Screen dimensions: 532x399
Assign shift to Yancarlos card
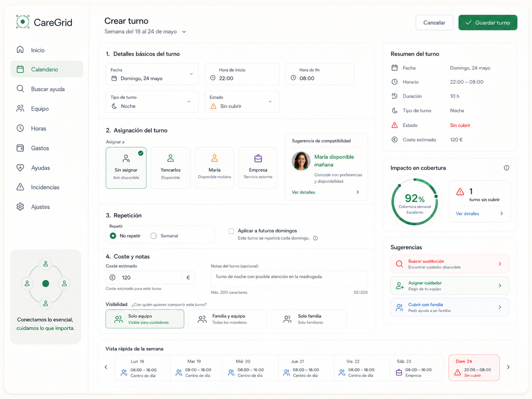pyautogui.click(x=170, y=168)
